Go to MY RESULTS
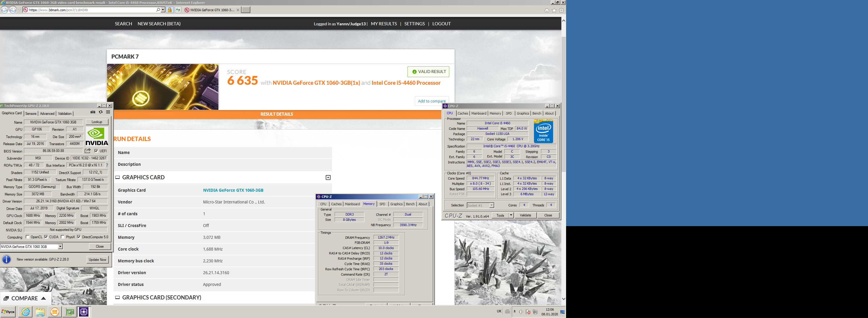Image resolution: width=868 pixels, height=318 pixels. [x=384, y=24]
